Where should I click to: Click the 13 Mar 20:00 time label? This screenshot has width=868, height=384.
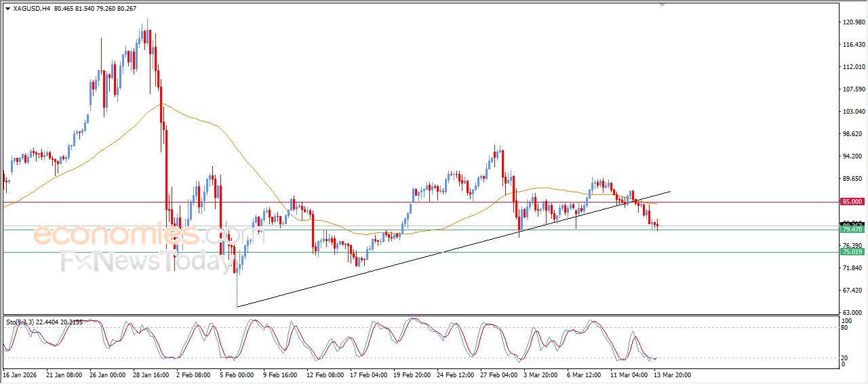[x=671, y=375]
